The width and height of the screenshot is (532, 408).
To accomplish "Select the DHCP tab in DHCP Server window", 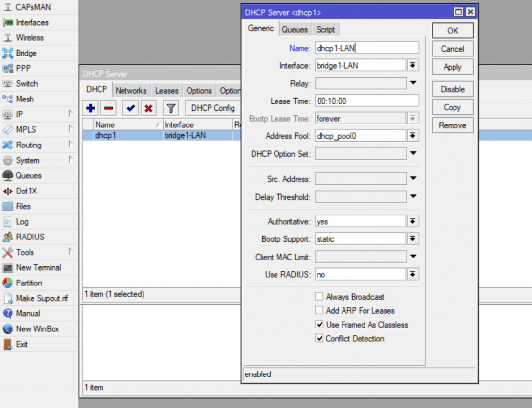I will pos(96,89).
